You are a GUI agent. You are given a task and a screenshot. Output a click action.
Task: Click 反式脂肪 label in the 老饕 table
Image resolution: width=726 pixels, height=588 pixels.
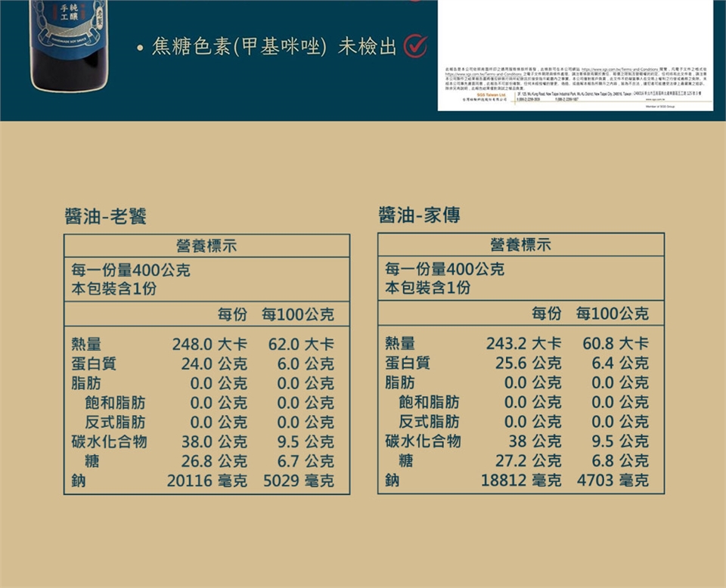pyautogui.click(x=115, y=422)
